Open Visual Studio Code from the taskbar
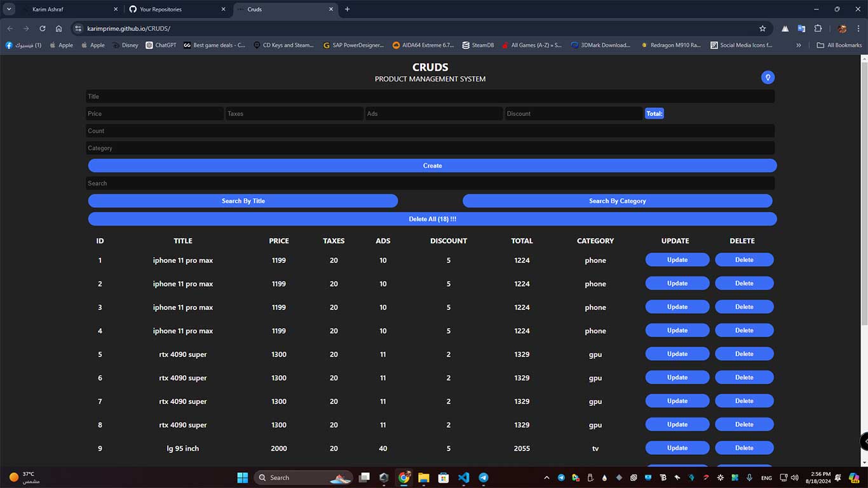868x488 pixels. (463, 477)
